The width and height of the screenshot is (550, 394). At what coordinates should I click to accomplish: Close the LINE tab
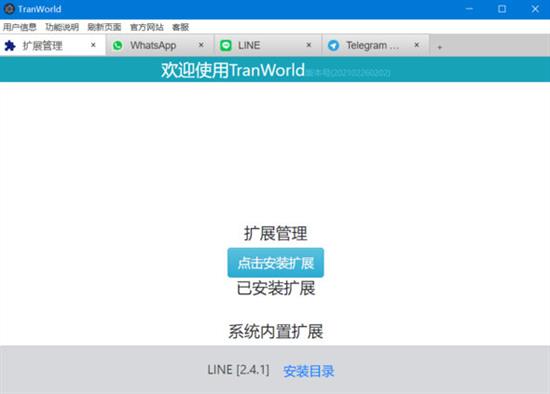(x=309, y=45)
